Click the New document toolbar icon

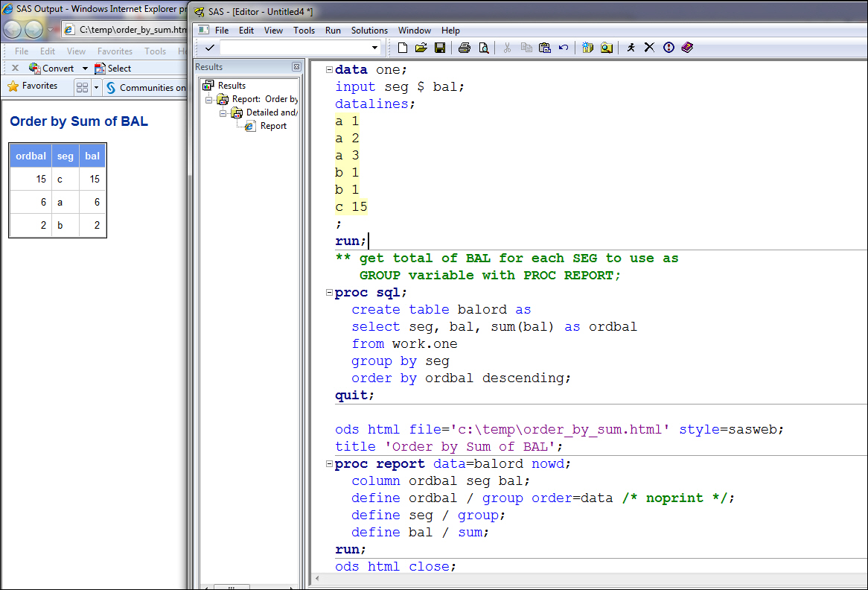click(x=403, y=48)
